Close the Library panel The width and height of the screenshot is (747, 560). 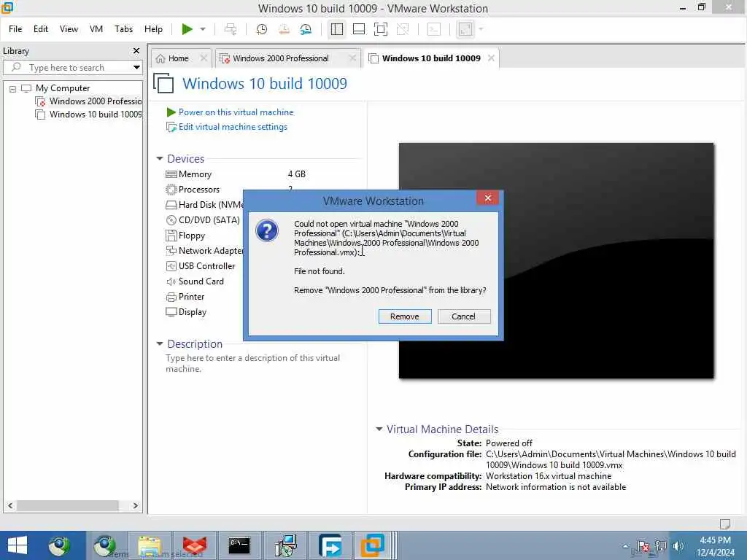[x=136, y=50]
